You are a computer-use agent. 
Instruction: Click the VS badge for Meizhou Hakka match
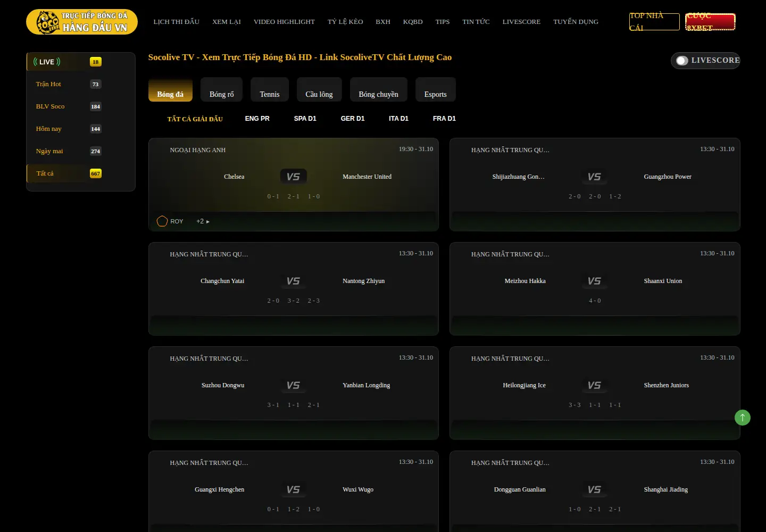[x=594, y=281]
